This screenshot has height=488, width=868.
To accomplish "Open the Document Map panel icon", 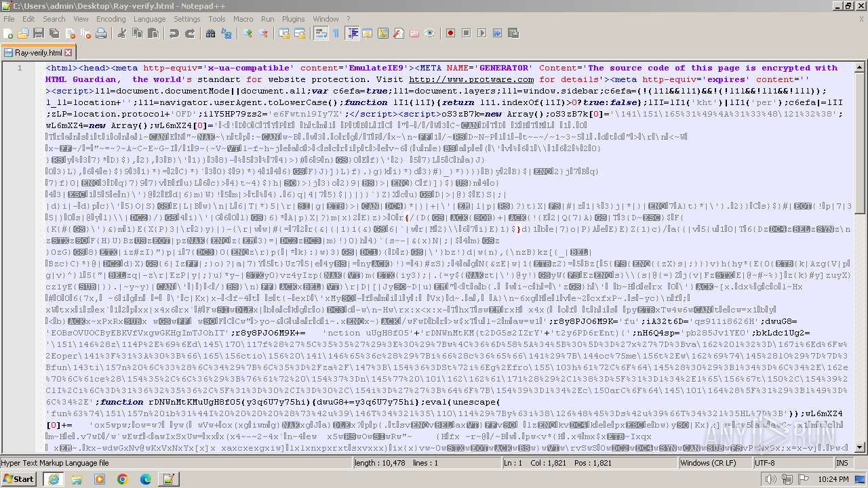I will click(383, 33).
